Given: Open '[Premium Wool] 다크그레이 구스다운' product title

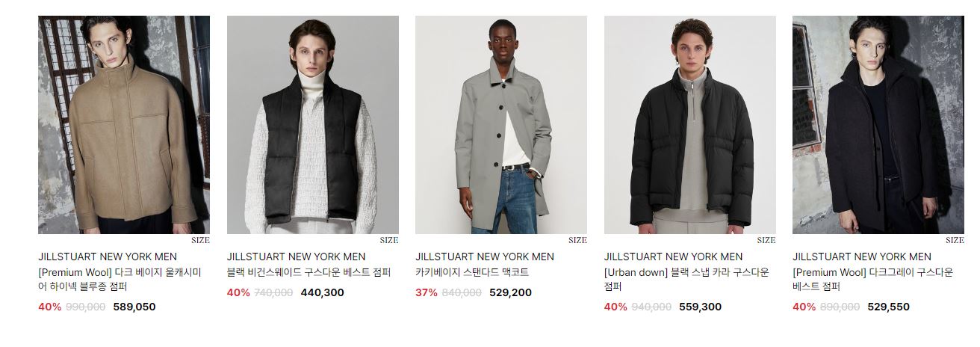Looking at the screenshot, I should coord(872,279).
